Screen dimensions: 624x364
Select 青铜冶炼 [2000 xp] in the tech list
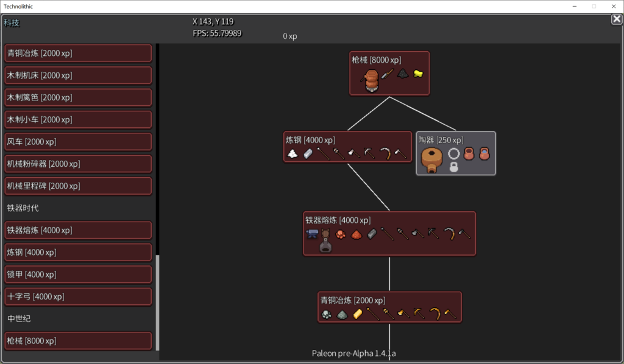coord(78,53)
